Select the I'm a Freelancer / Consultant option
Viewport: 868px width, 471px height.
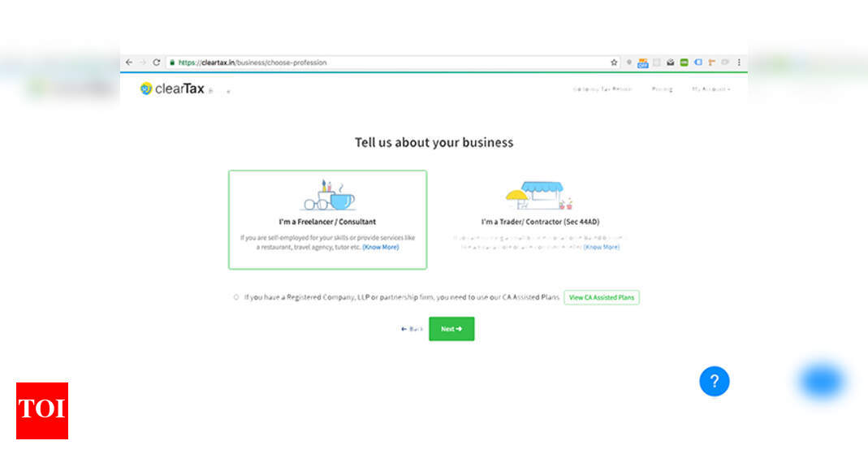click(x=327, y=219)
